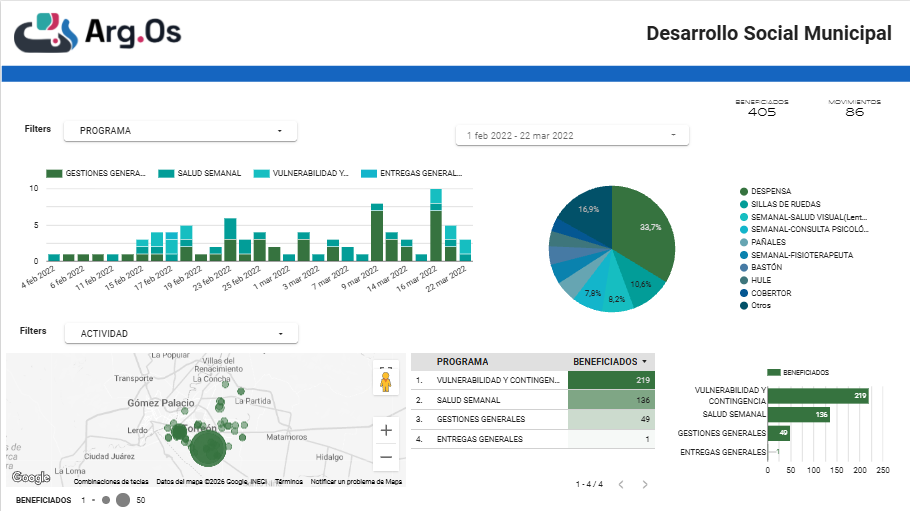Open Términos link on map
Image resolution: width=910 pixels, height=511 pixels.
[289, 481]
